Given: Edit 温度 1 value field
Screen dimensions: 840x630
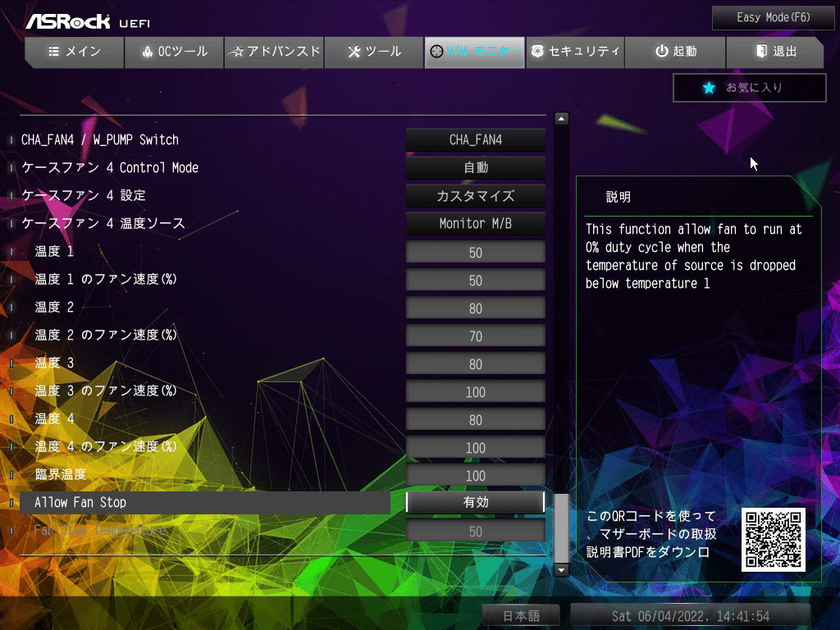Looking at the screenshot, I should tap(475, 253).
